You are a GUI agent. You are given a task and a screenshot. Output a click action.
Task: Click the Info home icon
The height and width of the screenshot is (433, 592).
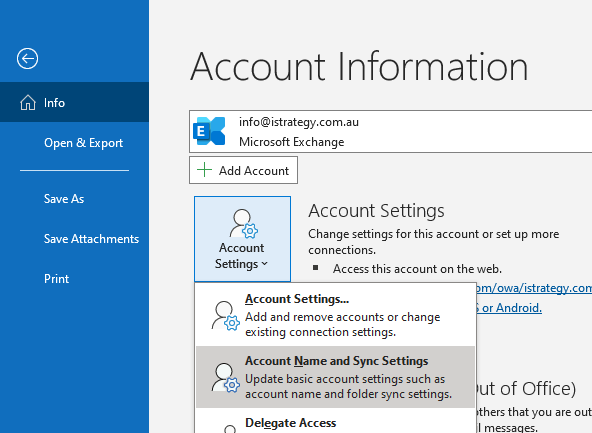point(28,102)
